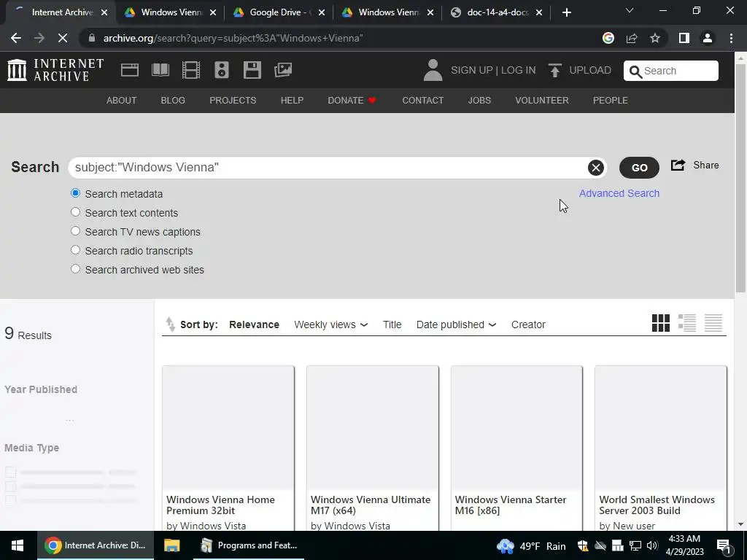Switch to the second Windows Vienna tab
This screenshot has width=747, height=560.
click(388, 13)
